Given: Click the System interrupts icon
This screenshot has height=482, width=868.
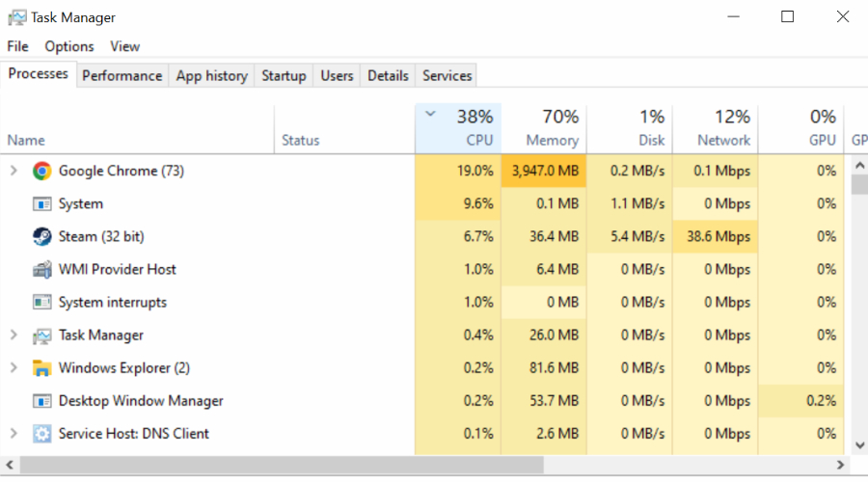Looking at the screenshot, I should click(x=42, y=302).
